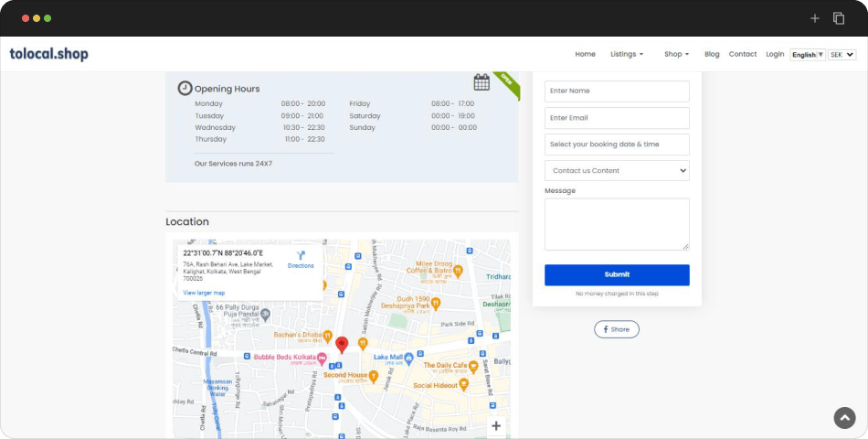The height and width of the screenshot is (439, 868).
Task: Click the Enter Name field
Action: click(617, 91)
